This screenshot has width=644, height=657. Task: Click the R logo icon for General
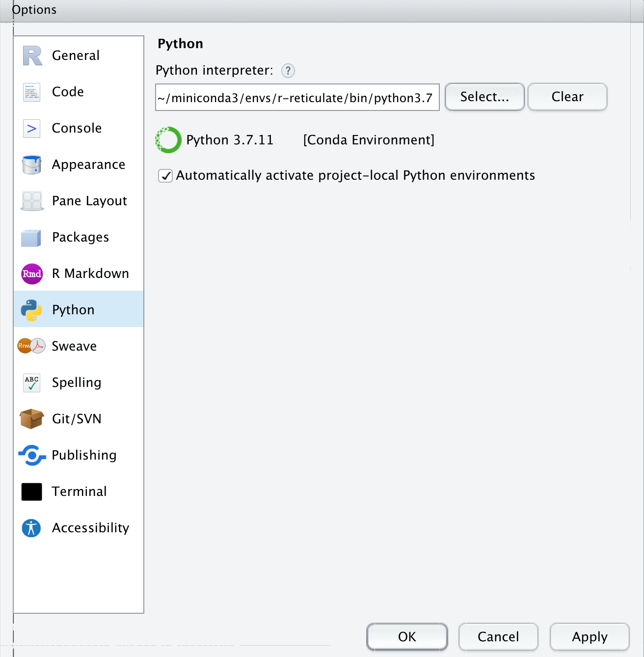(32, 55)
